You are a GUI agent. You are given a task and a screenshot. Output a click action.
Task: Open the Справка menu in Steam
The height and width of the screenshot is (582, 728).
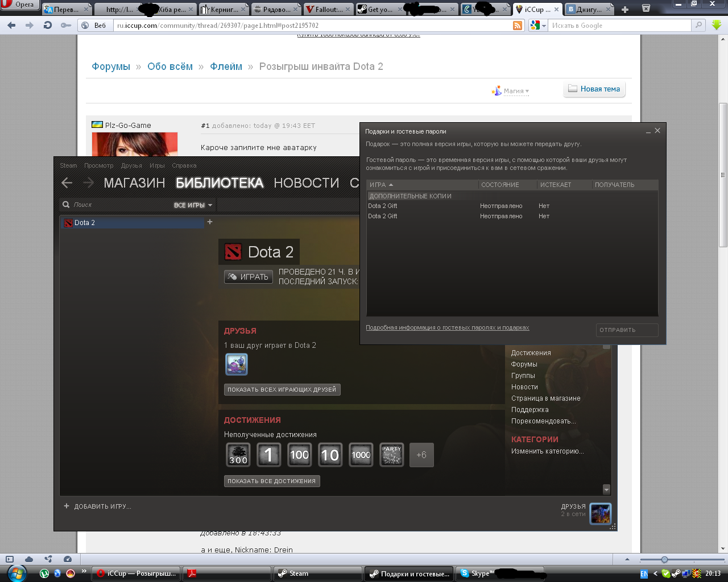point(184,165)
